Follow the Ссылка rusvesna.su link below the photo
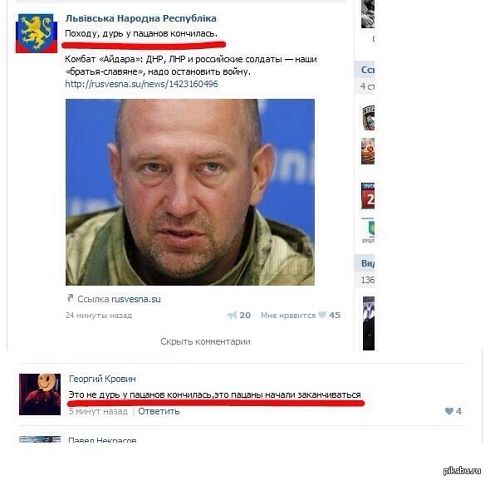This screenshot has height=480, width=485. (119, 299)
